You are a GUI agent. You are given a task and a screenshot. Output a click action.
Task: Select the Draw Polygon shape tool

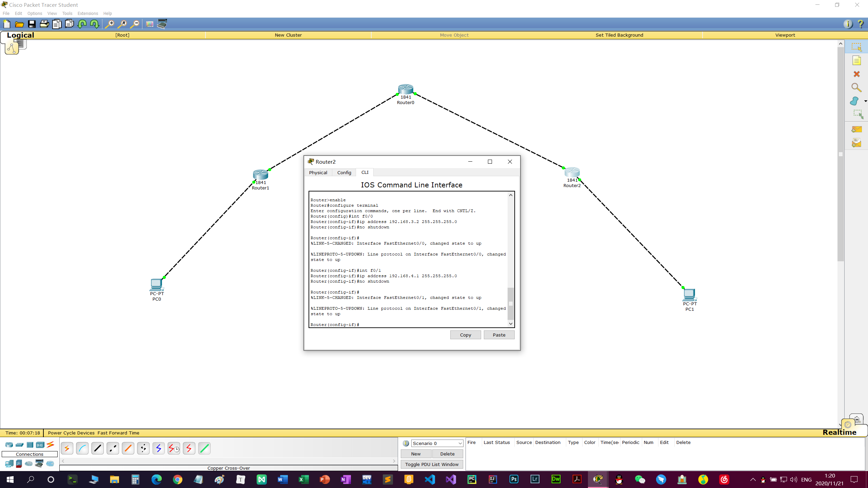tap(854, 101)
